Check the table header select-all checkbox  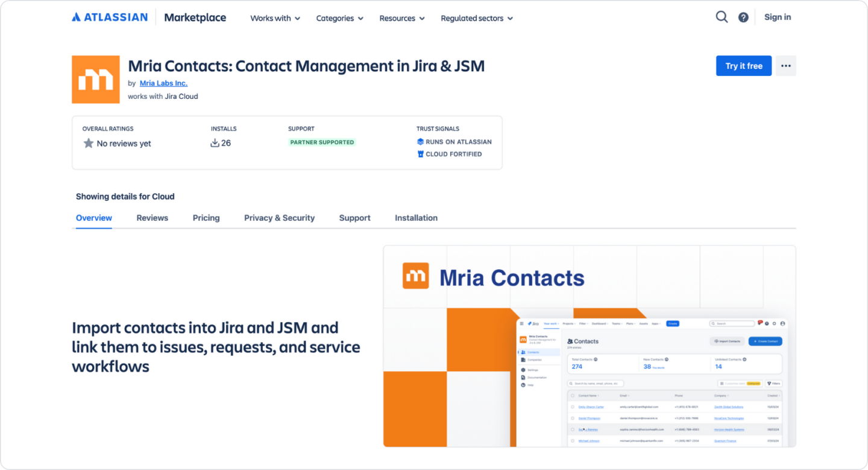coord(573,395)
